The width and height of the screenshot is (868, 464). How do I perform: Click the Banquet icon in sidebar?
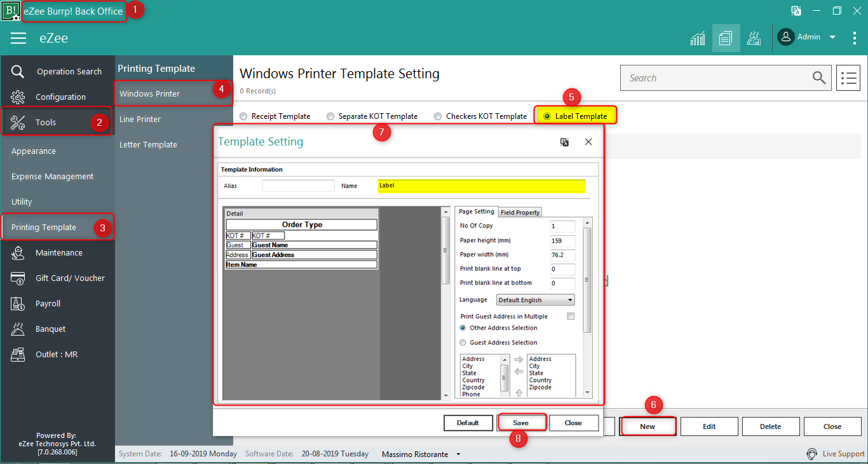[x=18, y=329]
